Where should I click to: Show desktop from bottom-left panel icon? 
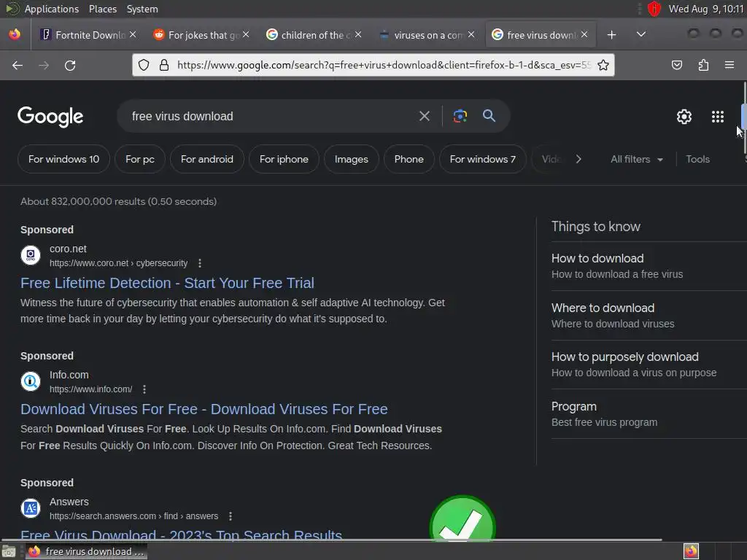[x=9, y=551]
